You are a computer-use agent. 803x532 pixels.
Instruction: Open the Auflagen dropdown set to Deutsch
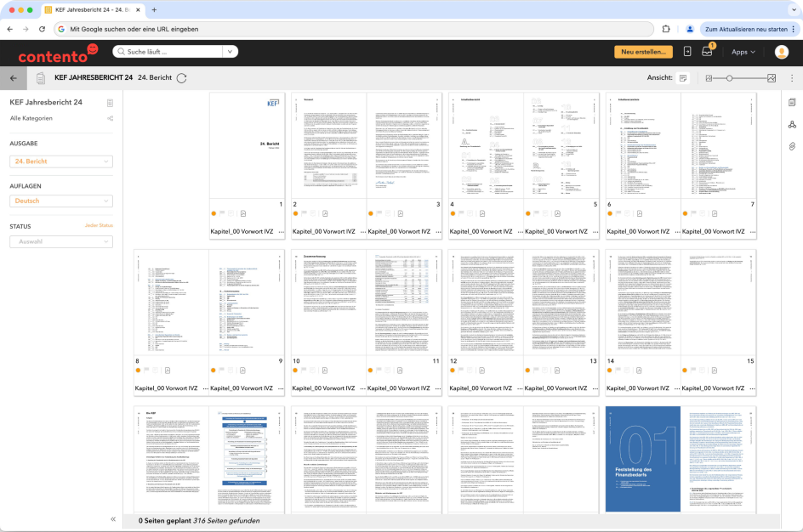[61, 201]
